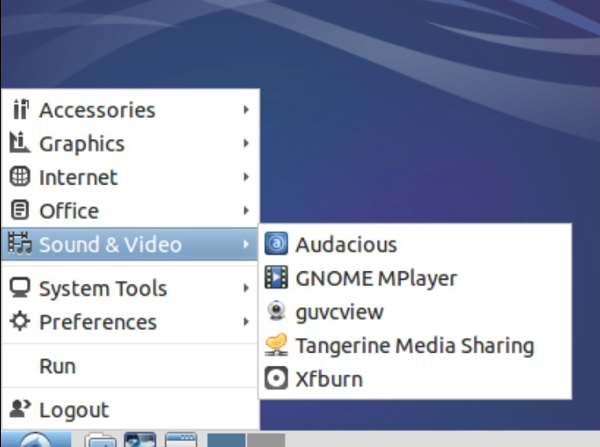Image resolution: width=600 pixels, height=447 pixels.
Task: Launch Xfburn from its text label
Action: [329, 379]
